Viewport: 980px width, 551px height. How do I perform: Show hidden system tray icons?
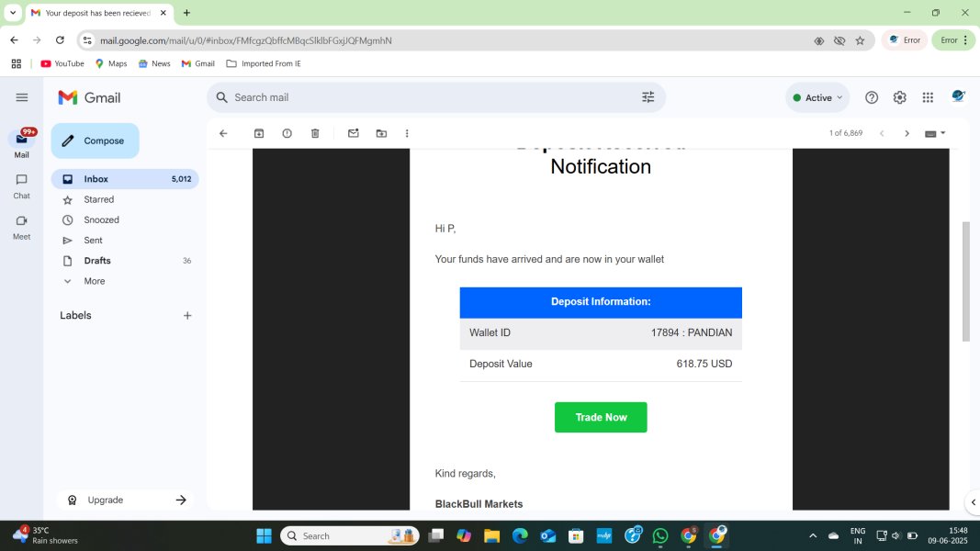813,535
